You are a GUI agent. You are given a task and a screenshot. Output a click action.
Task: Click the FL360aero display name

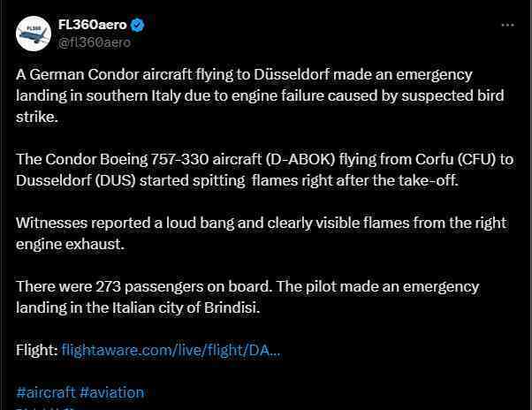(92, 25)
